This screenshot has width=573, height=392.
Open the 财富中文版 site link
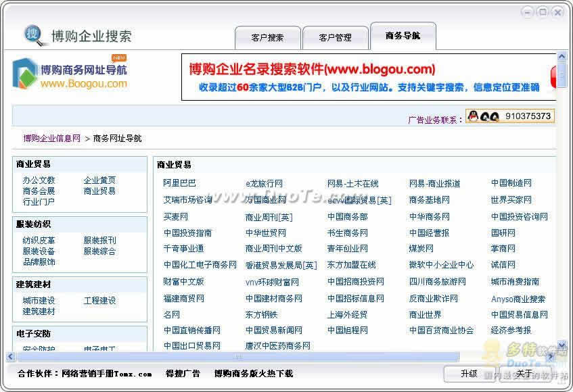tap(184, 282)
